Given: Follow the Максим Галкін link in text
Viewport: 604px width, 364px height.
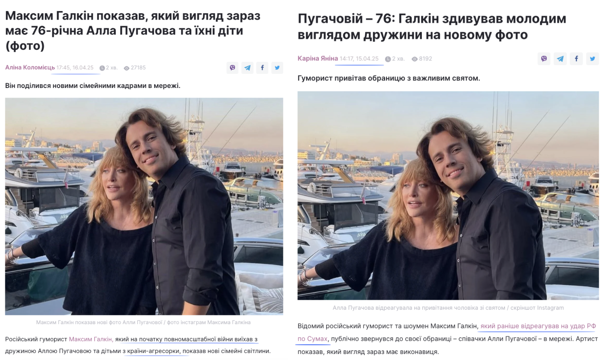Looking at the screenshot, I should click(x=91, y=339).
